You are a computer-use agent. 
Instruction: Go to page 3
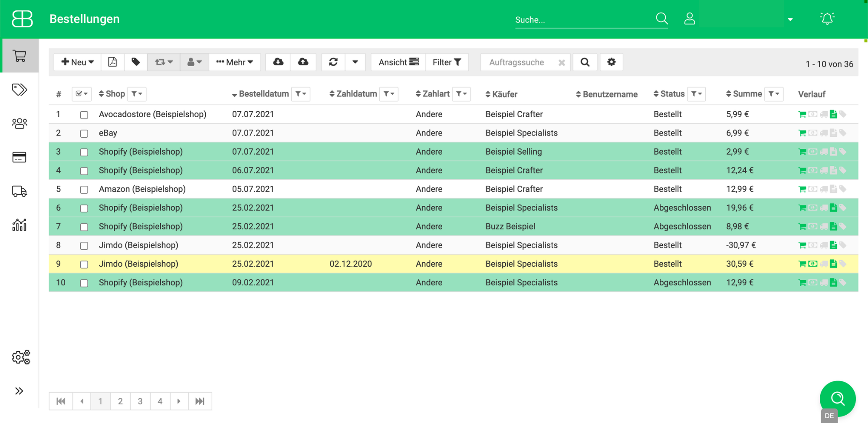[x=140, y=401]
